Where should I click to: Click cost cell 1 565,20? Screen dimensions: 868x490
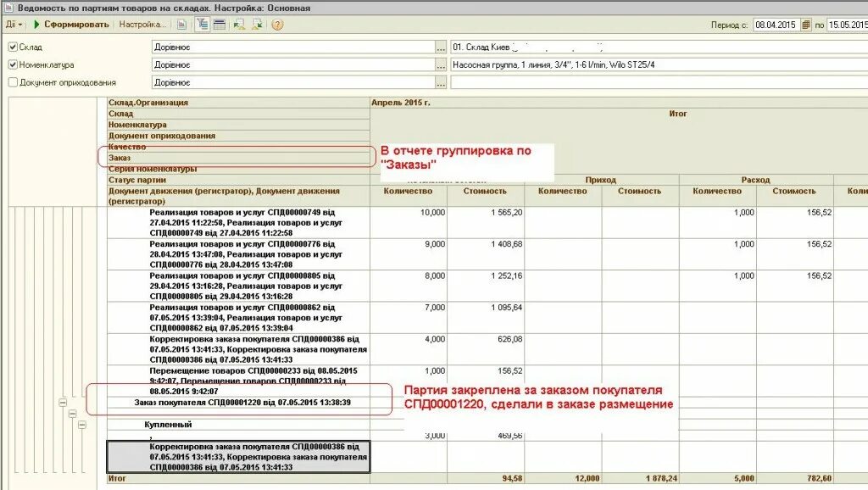[486, 223]
